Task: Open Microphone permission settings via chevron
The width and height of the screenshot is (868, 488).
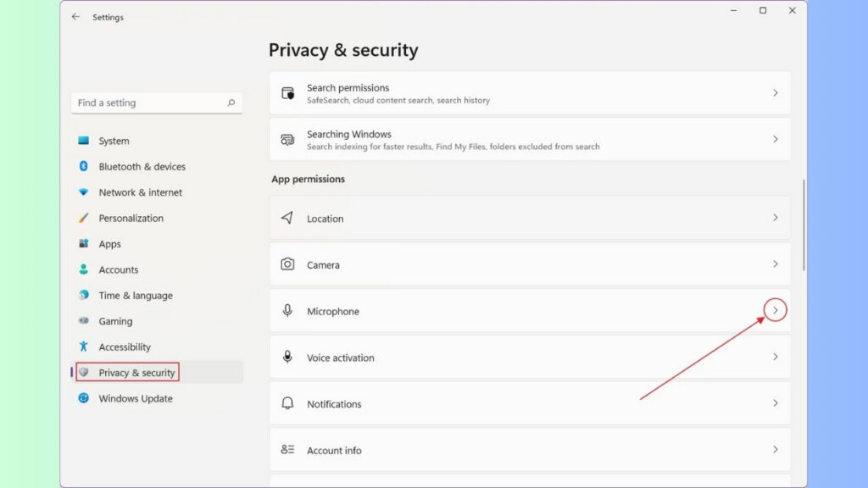Action: pyautogui.click(x=775, y=310)
